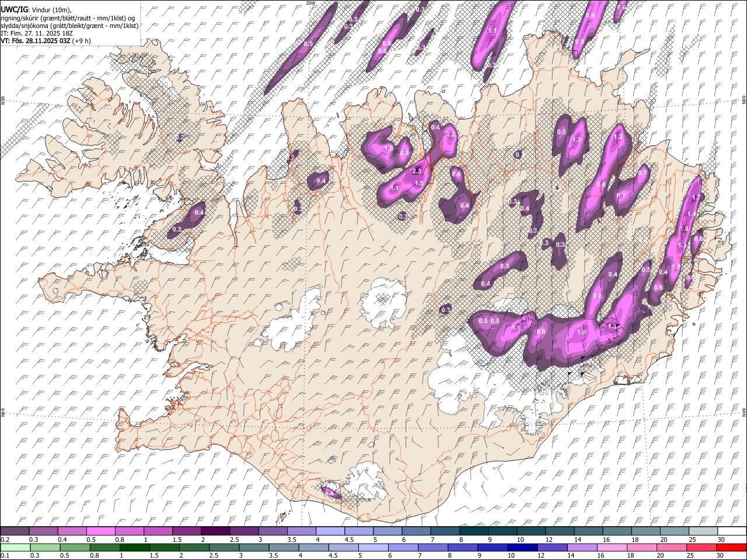The height and width of the screenshot is (560, 747).
Task: Click the 'slydda/snjókoma' header line
Action: (x=69, y=26)
